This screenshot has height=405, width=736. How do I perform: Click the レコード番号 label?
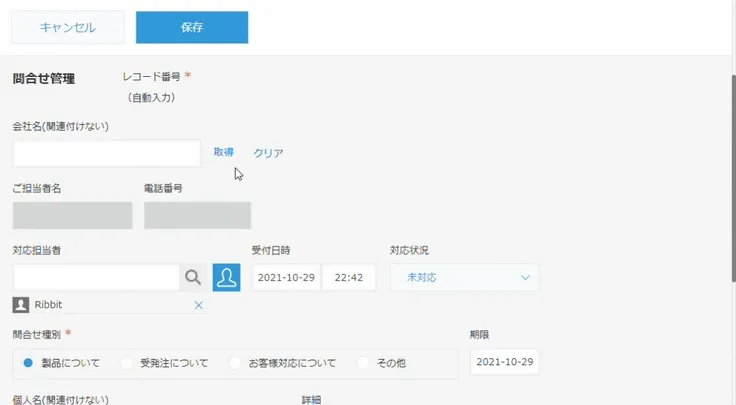coord(151,76)
